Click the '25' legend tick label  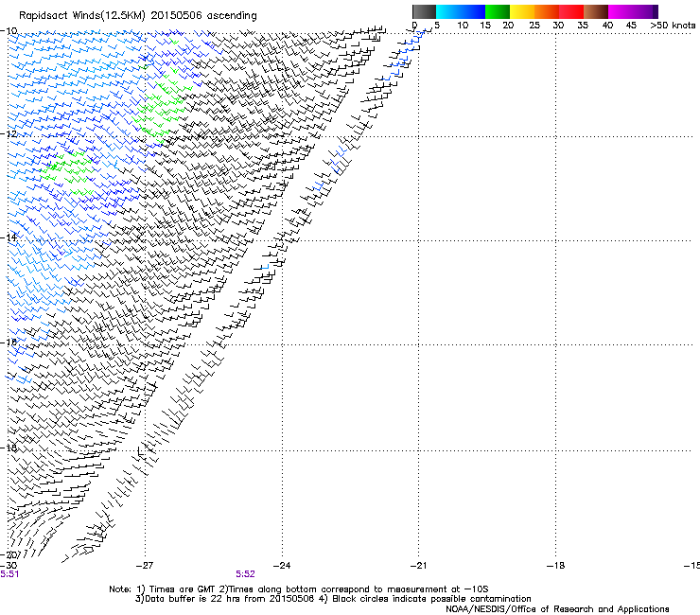tap(534, 26)
